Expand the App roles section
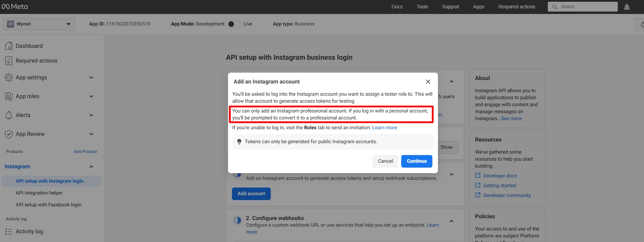Screen dimensions: 644x242 (91, 96)
